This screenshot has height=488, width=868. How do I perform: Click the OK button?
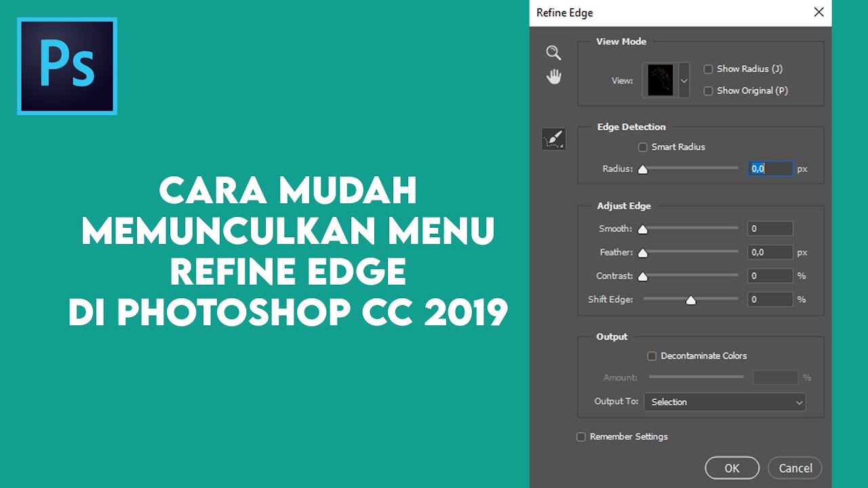(732, 468)
